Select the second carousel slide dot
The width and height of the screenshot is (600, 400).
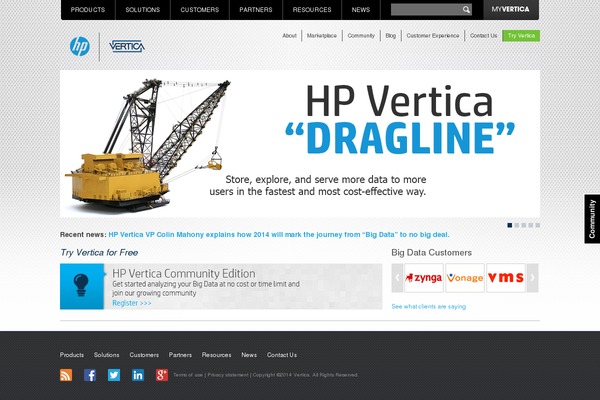click(x=517, y=225)
